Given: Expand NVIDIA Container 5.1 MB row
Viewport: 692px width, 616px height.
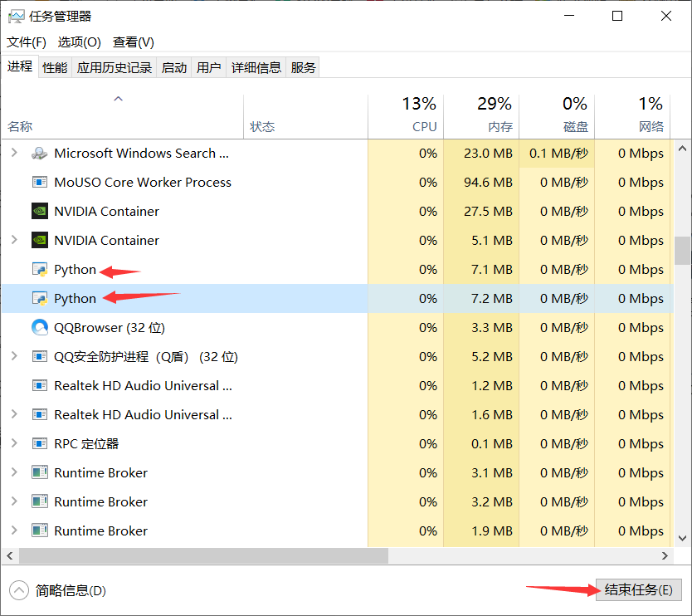Looking at the screenshot, I should pos(14,240).
